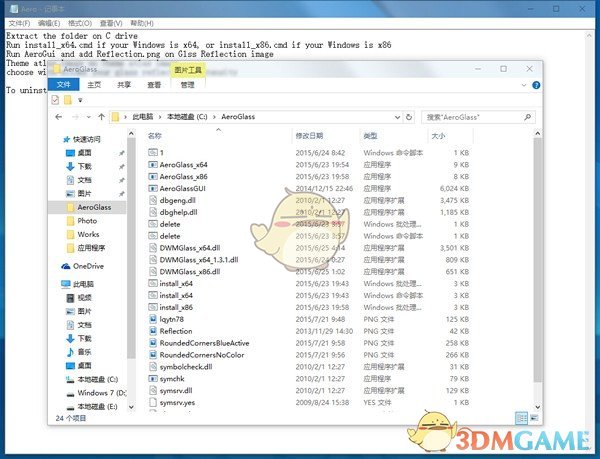Select 音乐 folder in navigation pane
Screen dimensions: 600x459
[79, 352]
